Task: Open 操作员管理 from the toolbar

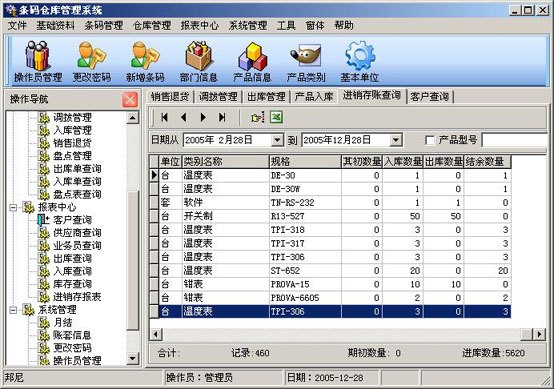Action: coord(38,61)
